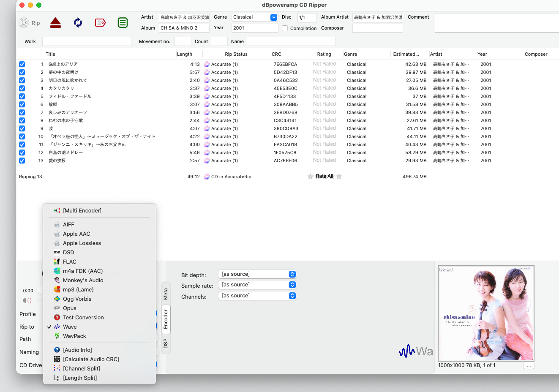Uncheck track 2 夢の中の夜明け checkbox
The height and width of the screenshot is (392, 559).
[x=22, y=72]
